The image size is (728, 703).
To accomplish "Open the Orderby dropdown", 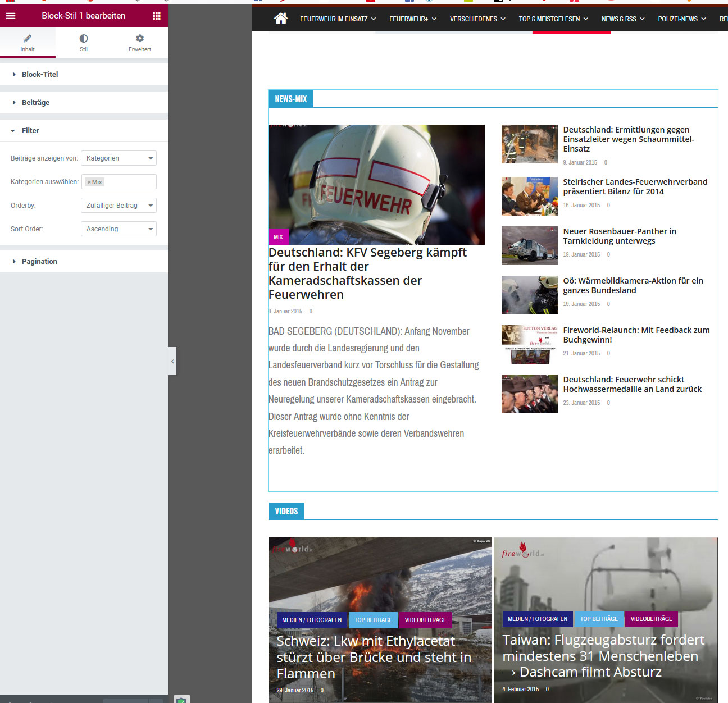I will click(x=119, y=206).
